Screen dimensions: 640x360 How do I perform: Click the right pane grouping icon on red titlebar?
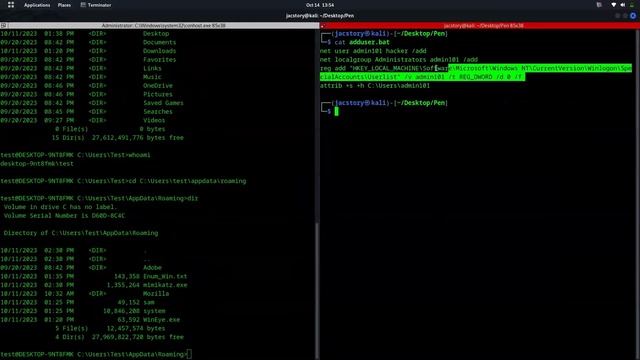click(x=322, y=25)
